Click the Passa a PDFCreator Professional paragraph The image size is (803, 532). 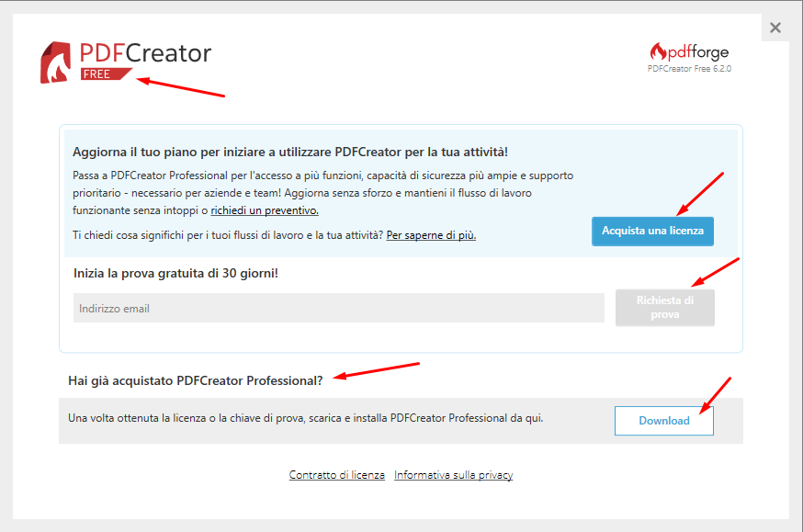click(x=323, y=193)
